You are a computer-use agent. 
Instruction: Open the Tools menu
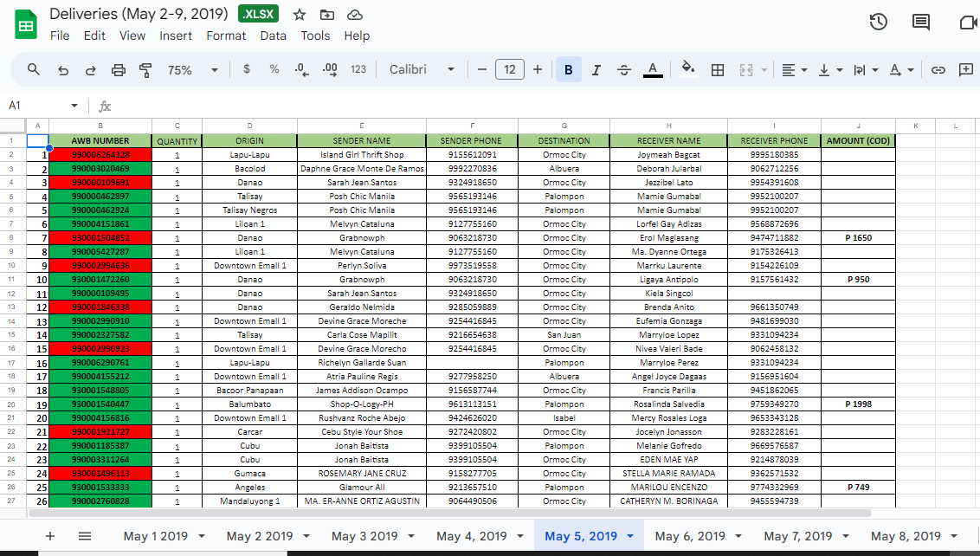[315, 36]
